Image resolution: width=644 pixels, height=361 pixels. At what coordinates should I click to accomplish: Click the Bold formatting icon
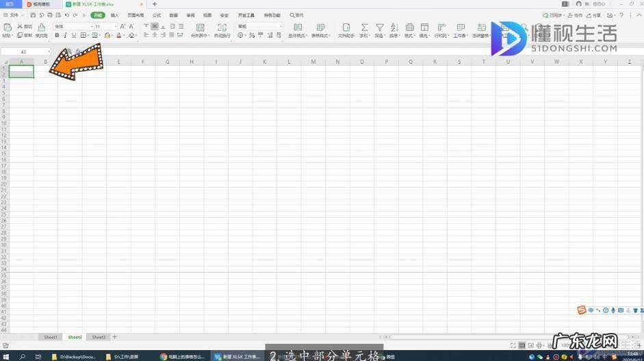coord(57,35)
